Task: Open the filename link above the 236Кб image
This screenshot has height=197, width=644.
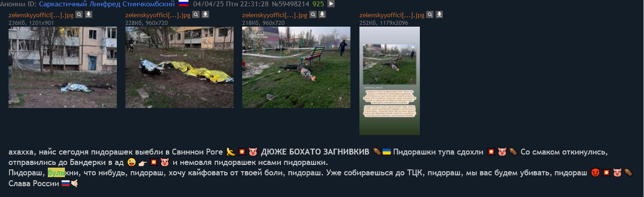Action: (x=41, y=15)
